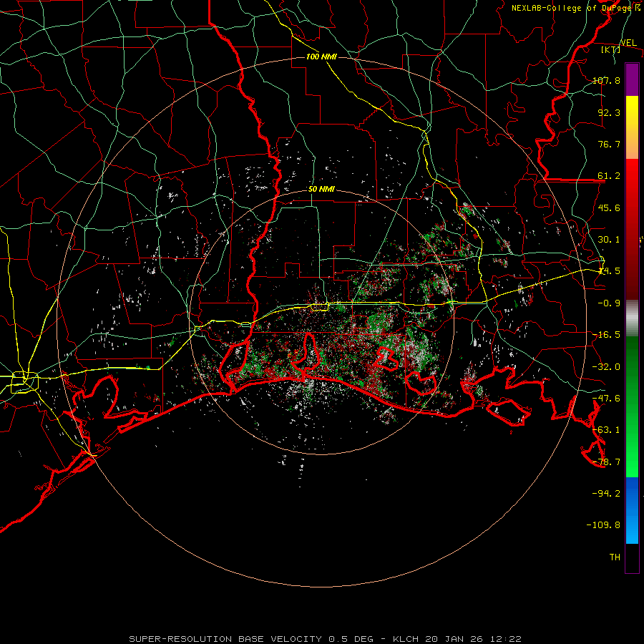Click the 30.1 legend value

pos(609,240)
